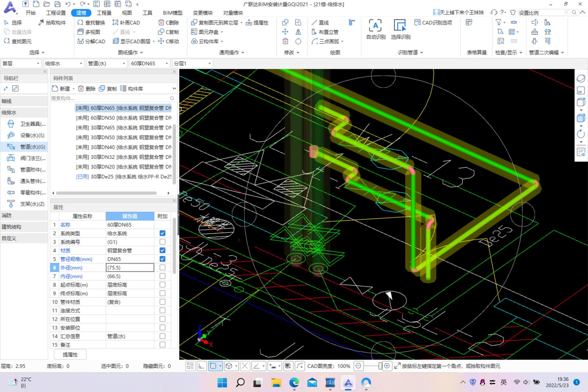Check 内径(mm) 附加 checkbox
This screenshot has height=392, width=588.
coord(163,276)
